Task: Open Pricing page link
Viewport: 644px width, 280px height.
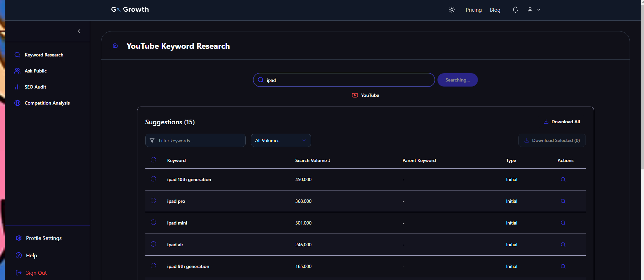Action: coord(474,10)
